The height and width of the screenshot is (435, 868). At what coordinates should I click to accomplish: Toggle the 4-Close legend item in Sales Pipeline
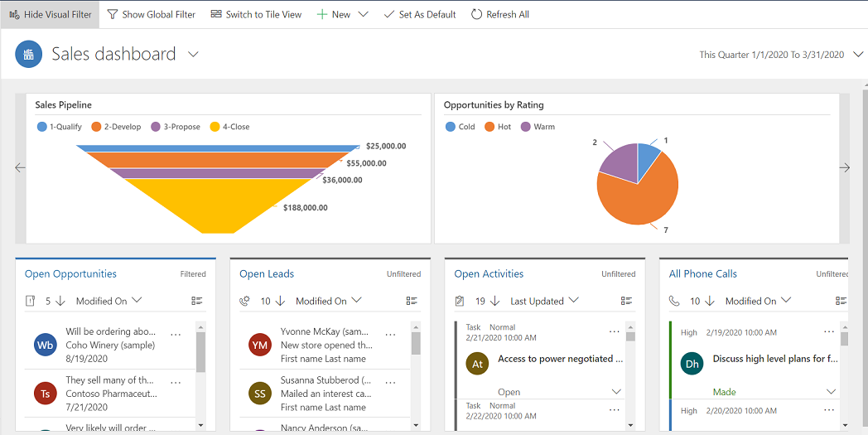(229, 126)
